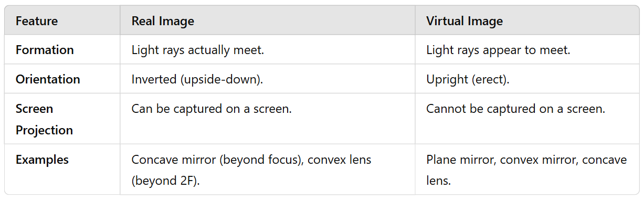The height and width of the screenshot is (200, 644).
Task: Click the word 'Projection' in the first column
Action: [x=44, y=130]
